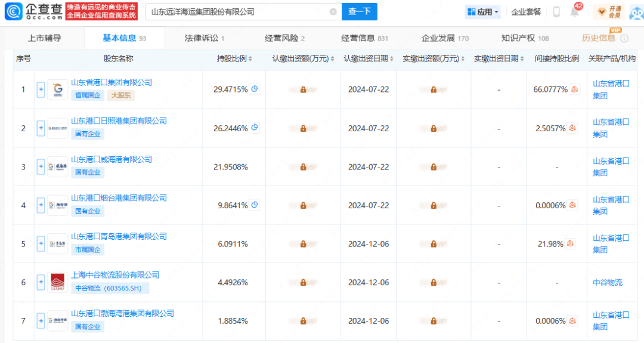Screen dimensions: 644x343
Task: Open 企业套餐 link
Action: click(526, 12)
